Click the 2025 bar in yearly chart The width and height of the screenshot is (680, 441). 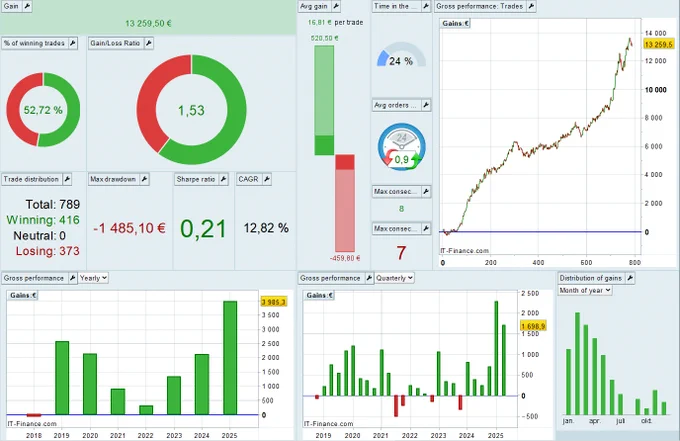coord(230,357)
